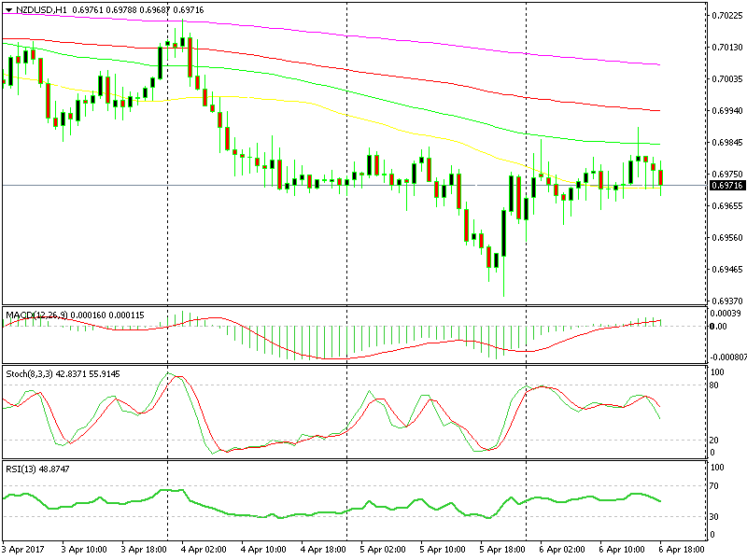Click the 4 Apr 02:00 time label
Image resolution: width=747 pixels, height=560 pixels.
click(x=204, y=550)
